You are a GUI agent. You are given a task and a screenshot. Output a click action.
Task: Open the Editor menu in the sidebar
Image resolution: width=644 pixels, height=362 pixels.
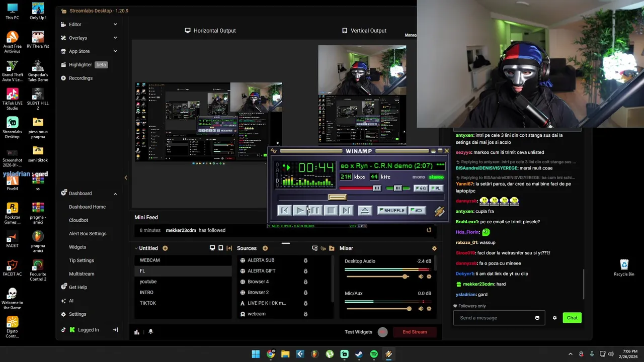click(75, 24)
